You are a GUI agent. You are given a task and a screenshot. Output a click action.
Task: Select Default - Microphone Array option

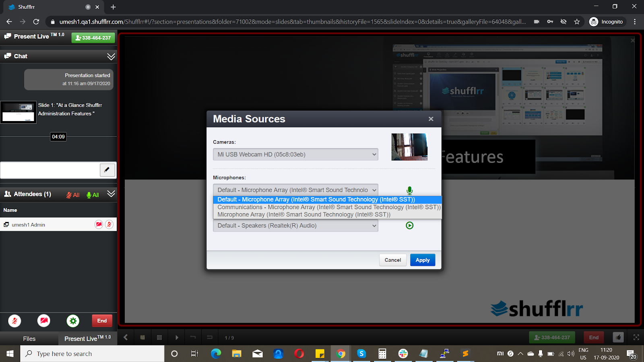tap(327, 200)
